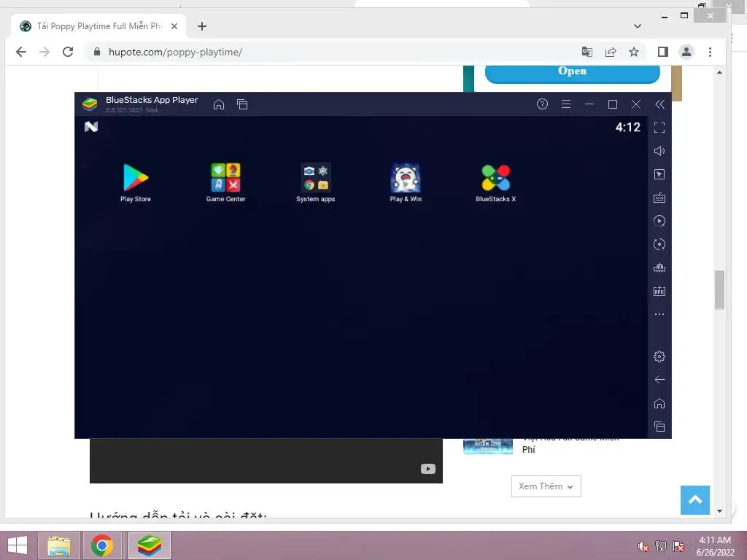Open File Explorer from taskbar
The width and height of the screenshot is (747, 560).
pos(58,545)
